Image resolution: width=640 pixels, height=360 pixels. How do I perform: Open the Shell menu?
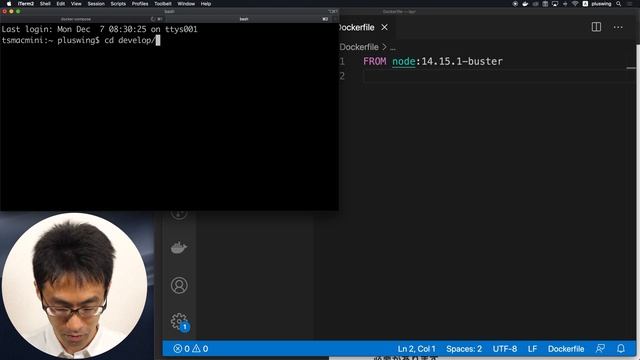[x=45, y=4]
